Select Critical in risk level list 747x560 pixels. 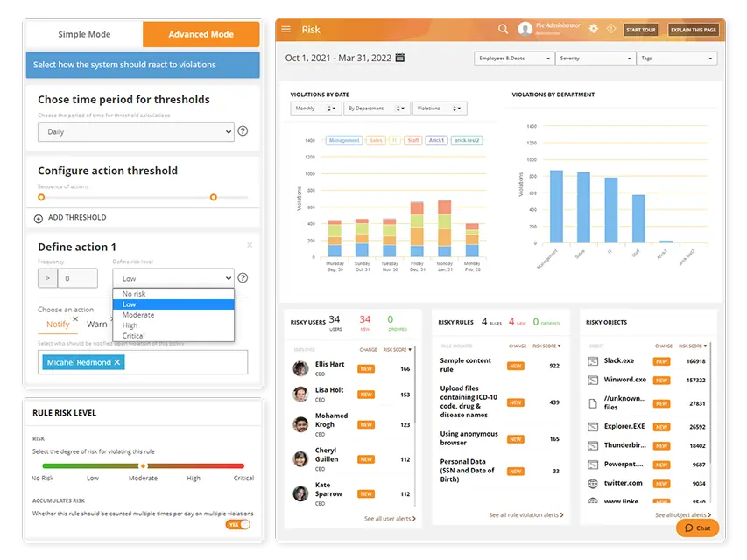pos(173,336)
